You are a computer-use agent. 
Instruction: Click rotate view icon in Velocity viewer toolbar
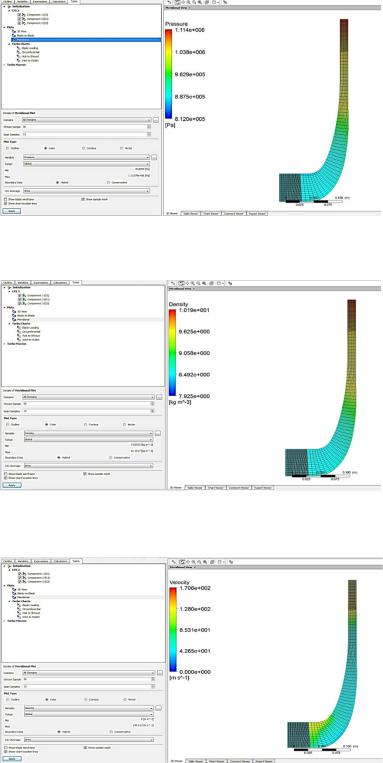181,562
